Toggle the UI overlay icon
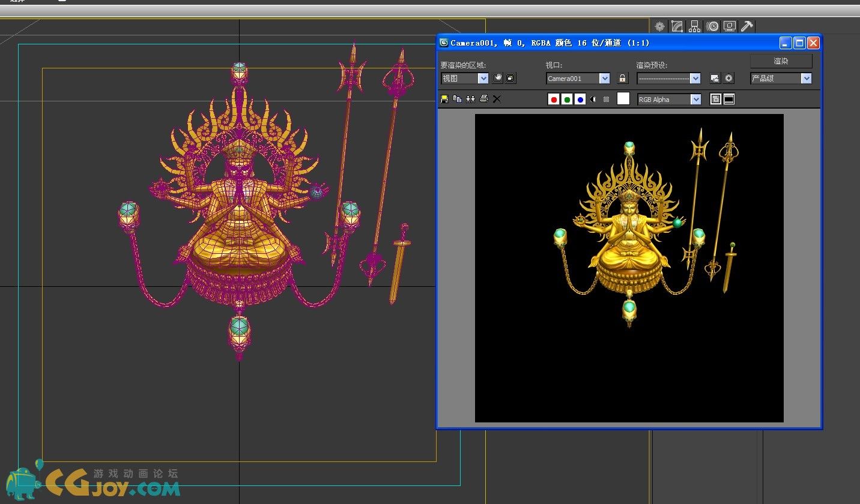860x504 pixels. coord(716,99)
